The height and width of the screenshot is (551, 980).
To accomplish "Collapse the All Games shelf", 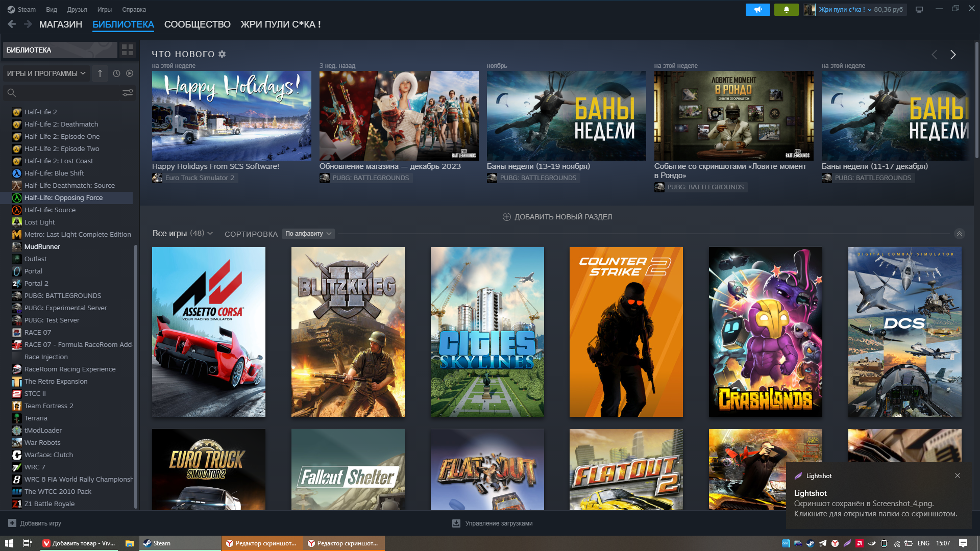I will click(x=960, y=234).
